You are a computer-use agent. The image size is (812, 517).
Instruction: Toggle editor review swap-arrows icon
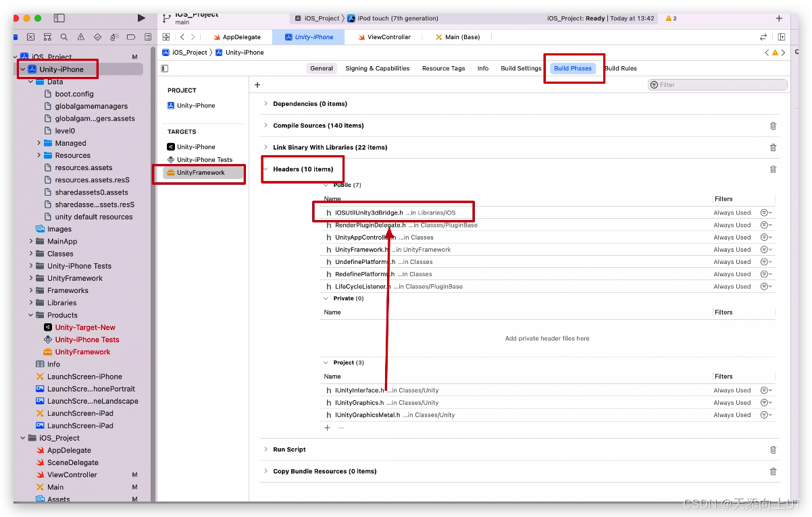[763, 37]
